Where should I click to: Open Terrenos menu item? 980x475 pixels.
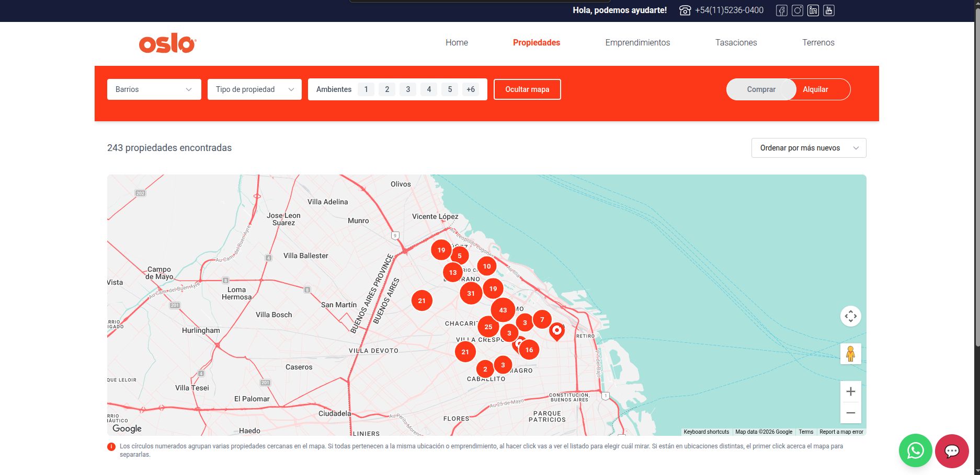click(x=818, y=43)
